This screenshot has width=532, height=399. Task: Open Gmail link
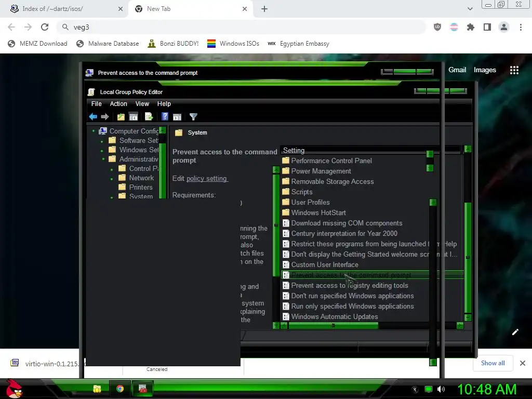click(457, 70)
